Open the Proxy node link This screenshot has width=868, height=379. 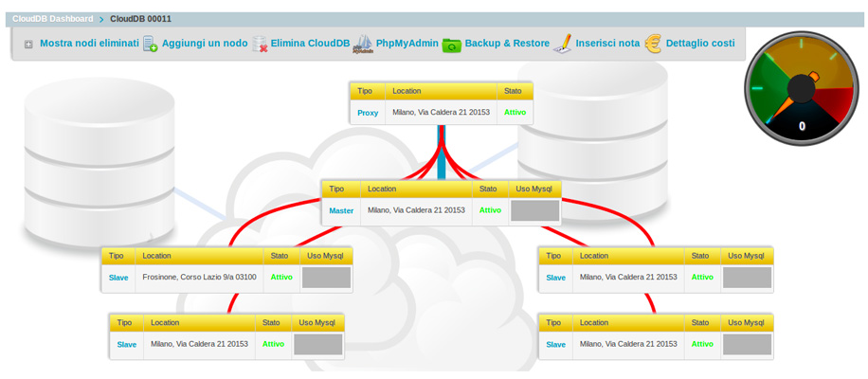(x=368, y=113)
